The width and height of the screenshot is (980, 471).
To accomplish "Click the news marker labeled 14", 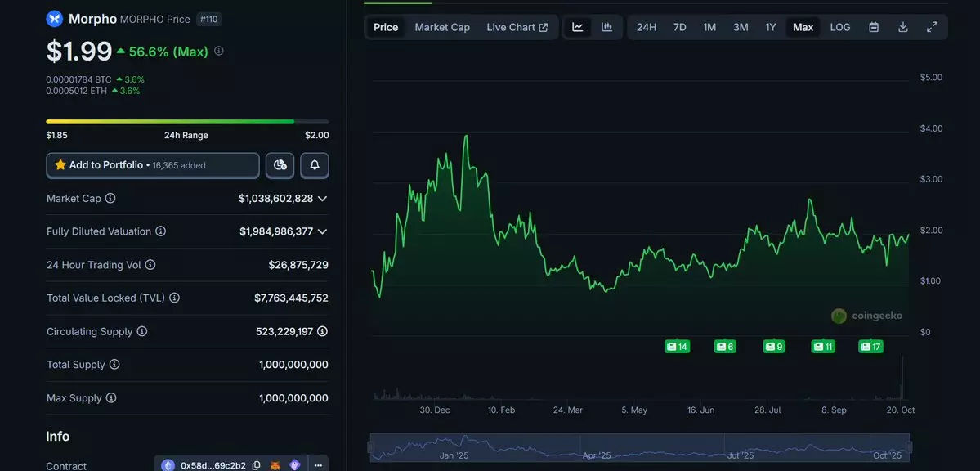I will 677,347.
